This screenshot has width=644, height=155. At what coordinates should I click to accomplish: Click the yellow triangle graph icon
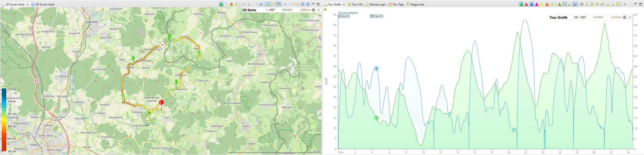coord(542,4)
